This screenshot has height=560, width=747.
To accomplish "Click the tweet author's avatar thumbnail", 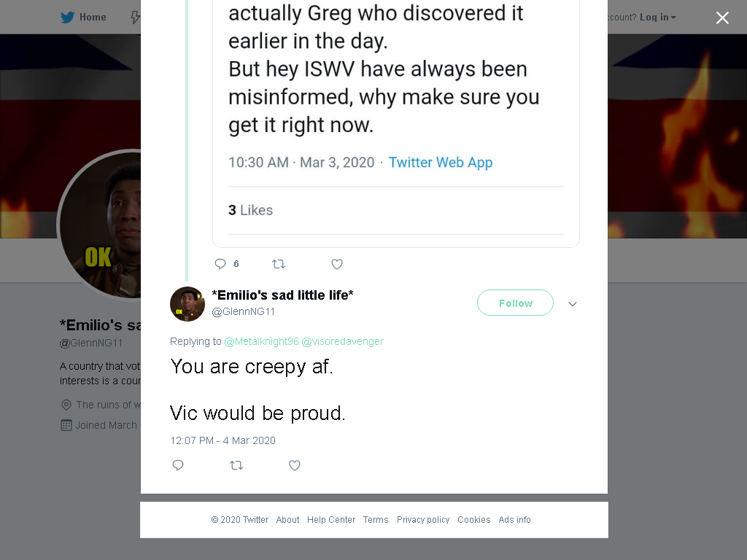I will [x=187, y=304].
